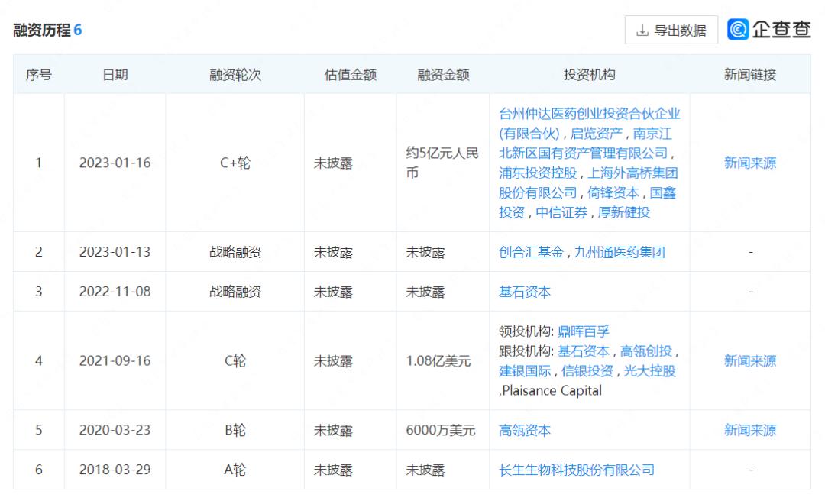Open investor link 光大控股

click(x=650, y=371)
